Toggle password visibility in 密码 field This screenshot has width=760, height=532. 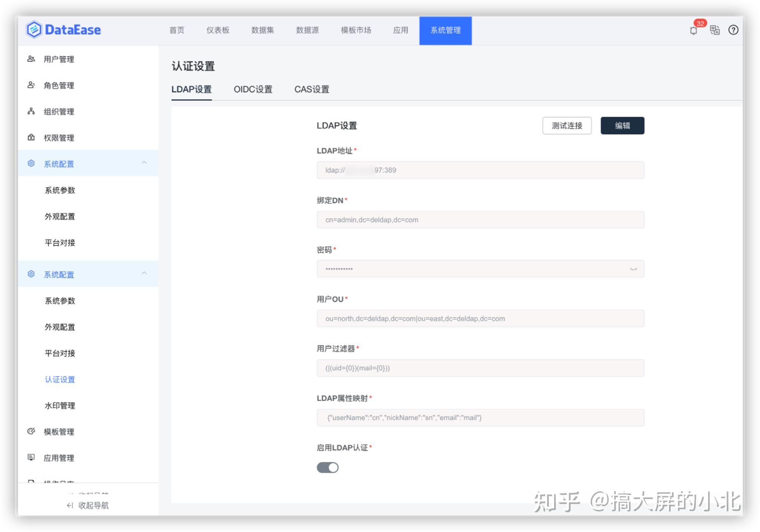633,268
